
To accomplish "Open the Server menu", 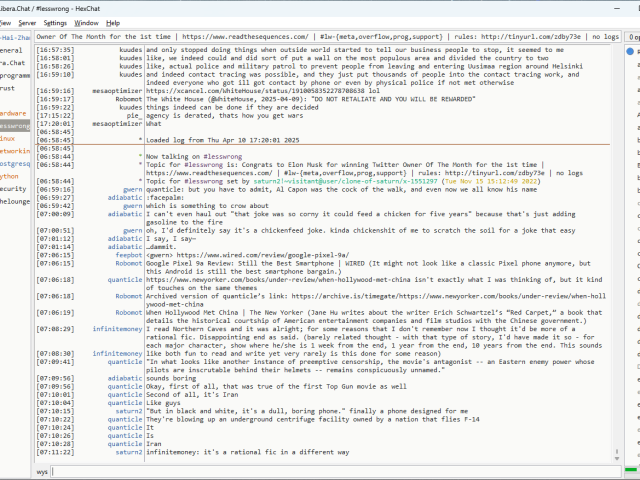I will (x=27, y=22).
